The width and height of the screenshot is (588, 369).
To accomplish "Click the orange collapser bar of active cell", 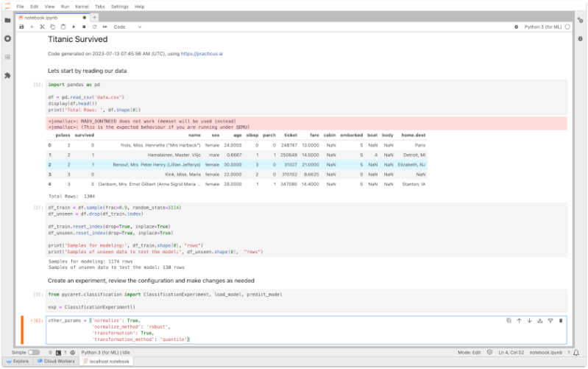I will (22, 330).
